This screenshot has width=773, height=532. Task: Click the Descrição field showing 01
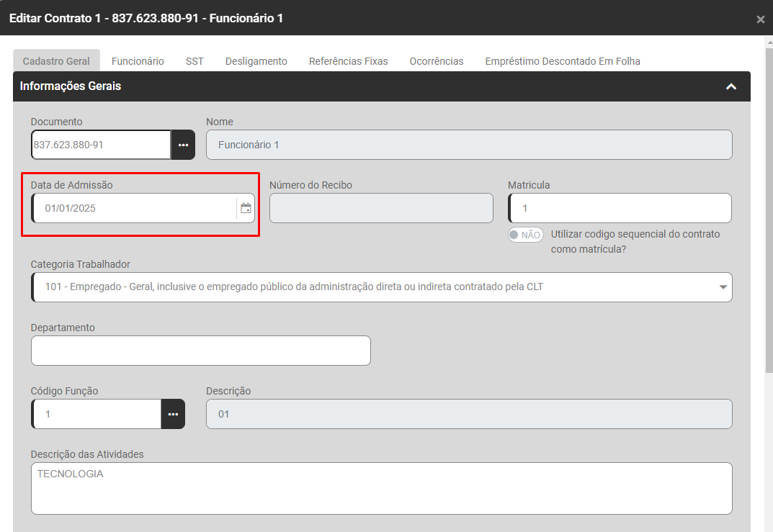pos(469,414)
